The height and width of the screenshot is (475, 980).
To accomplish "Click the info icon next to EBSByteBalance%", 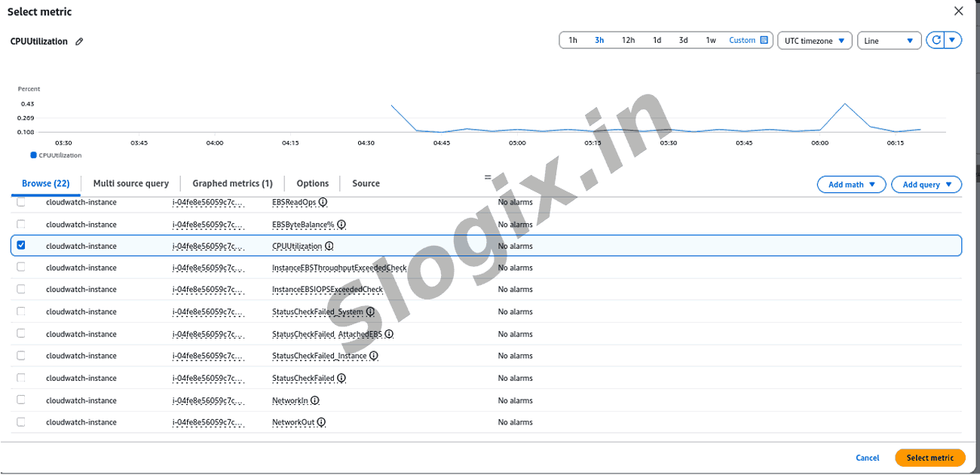I will (341, 225).
